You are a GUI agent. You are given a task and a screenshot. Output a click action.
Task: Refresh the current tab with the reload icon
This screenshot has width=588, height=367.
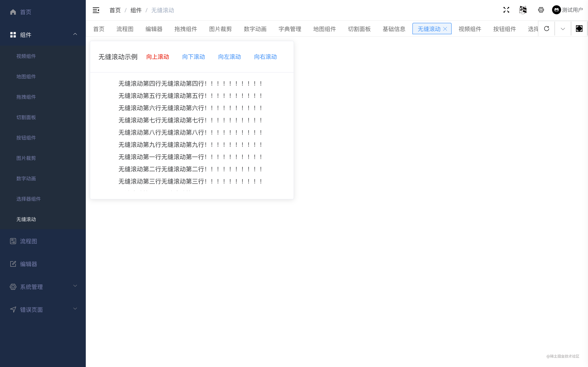(x=546, y=29)
